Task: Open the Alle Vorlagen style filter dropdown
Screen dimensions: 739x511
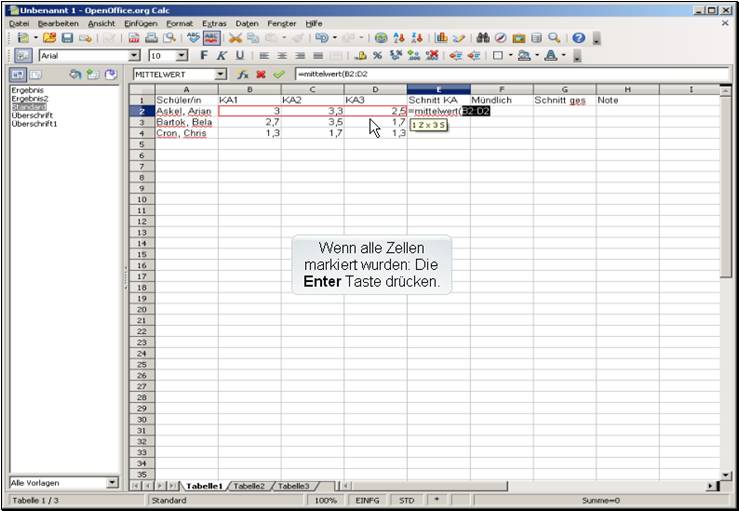Action: tap(113, 483)
